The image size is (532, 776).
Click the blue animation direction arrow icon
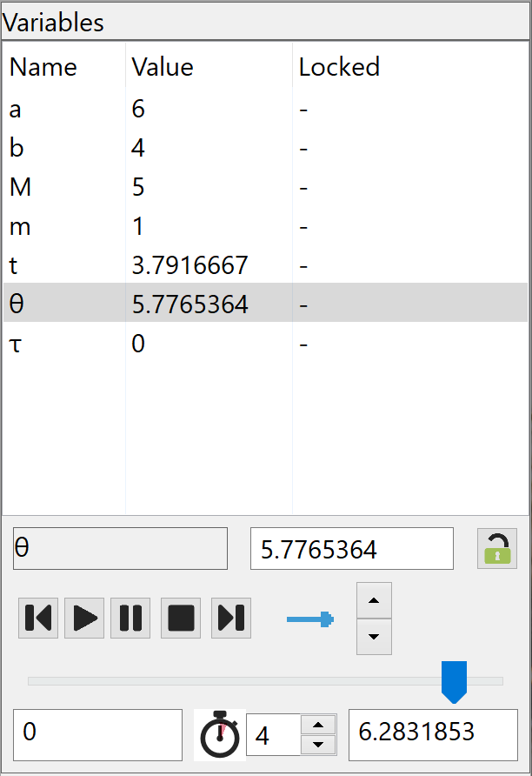(310, 619)
